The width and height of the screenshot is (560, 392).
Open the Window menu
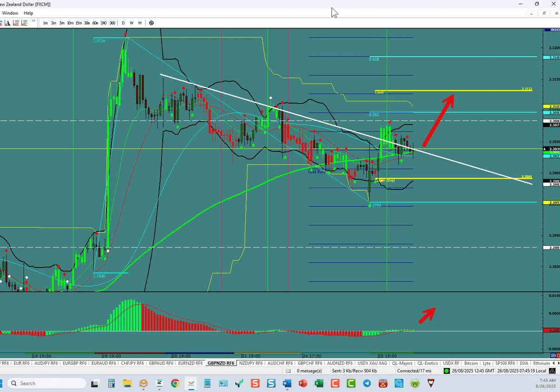[10, 13]
